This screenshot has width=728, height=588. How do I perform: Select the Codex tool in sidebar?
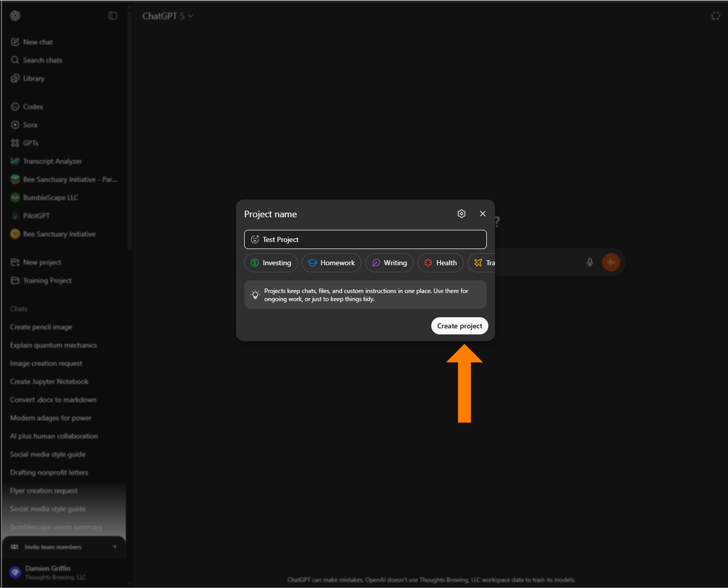pyautogui.click(x=33, y=107)
